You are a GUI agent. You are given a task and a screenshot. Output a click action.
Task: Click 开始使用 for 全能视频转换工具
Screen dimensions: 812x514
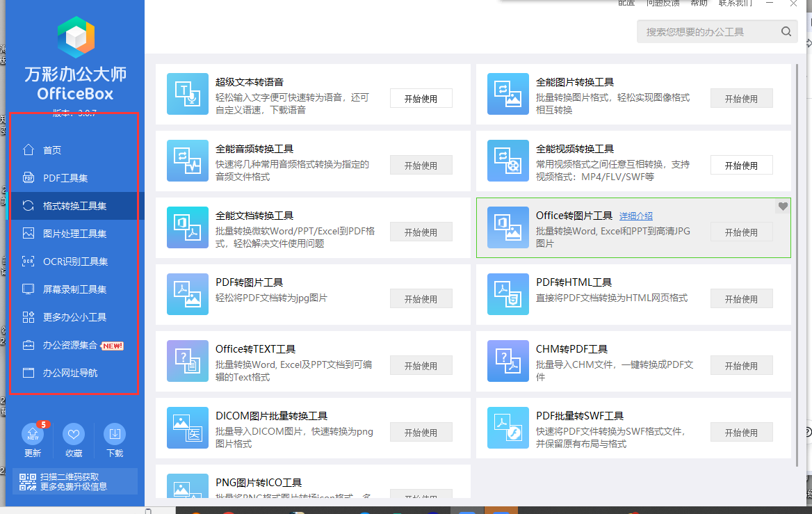click(742, 166)
